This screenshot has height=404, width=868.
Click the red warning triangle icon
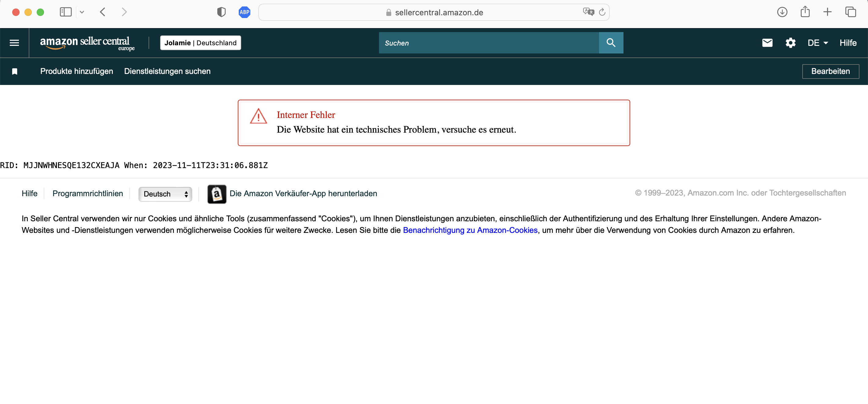pyautogui.click(x=259, y=116)
